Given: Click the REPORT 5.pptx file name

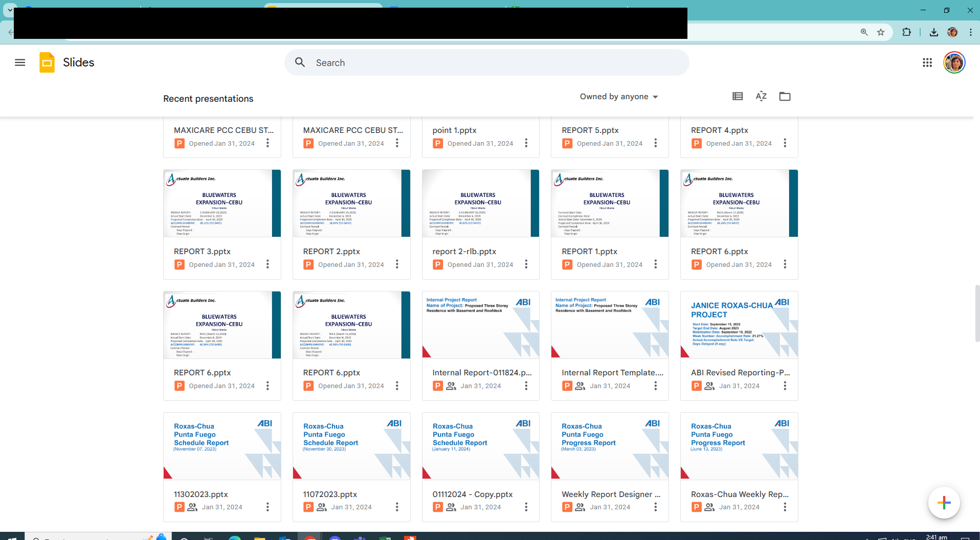Looking at the screenshot, I should pos(590,130).
